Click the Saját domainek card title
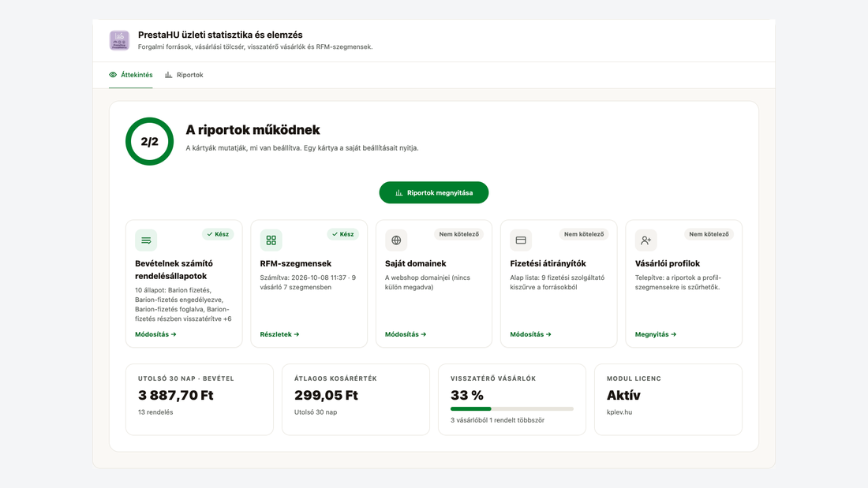Screen dimensions: 868x488 [416, 263]
